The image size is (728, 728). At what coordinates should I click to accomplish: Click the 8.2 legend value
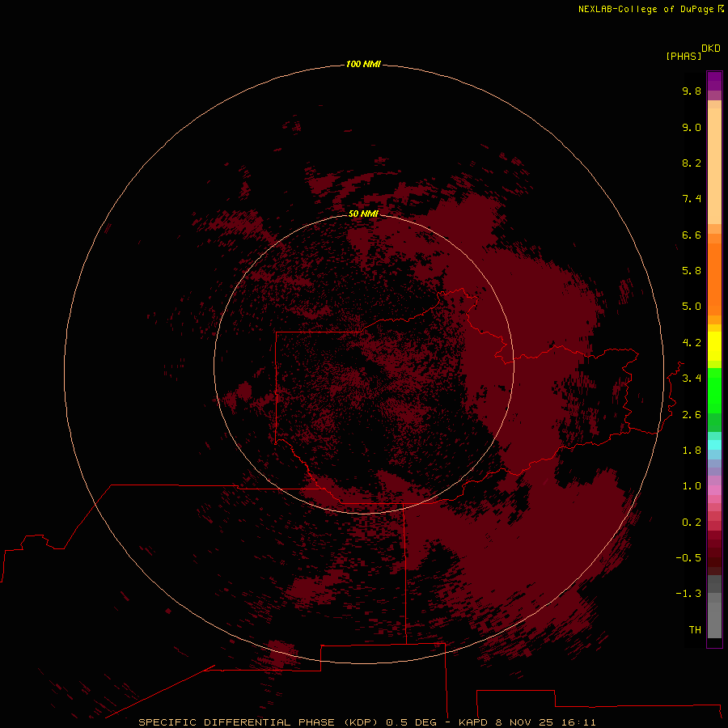(692, 163)
